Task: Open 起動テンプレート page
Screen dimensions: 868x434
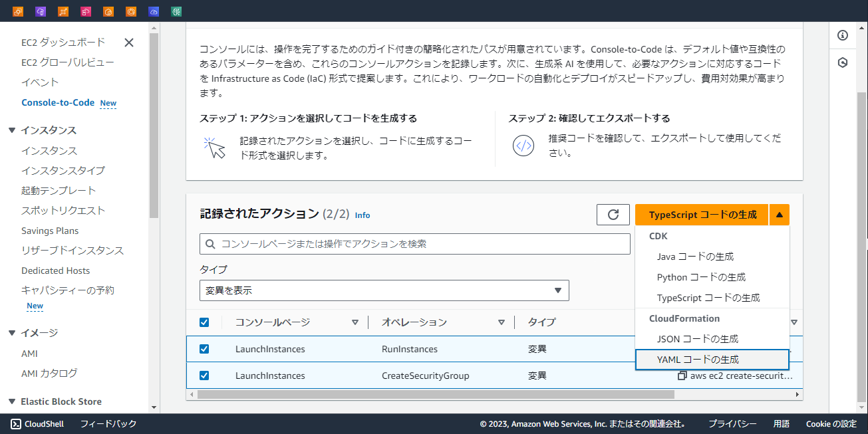Action: coord(59,190)
